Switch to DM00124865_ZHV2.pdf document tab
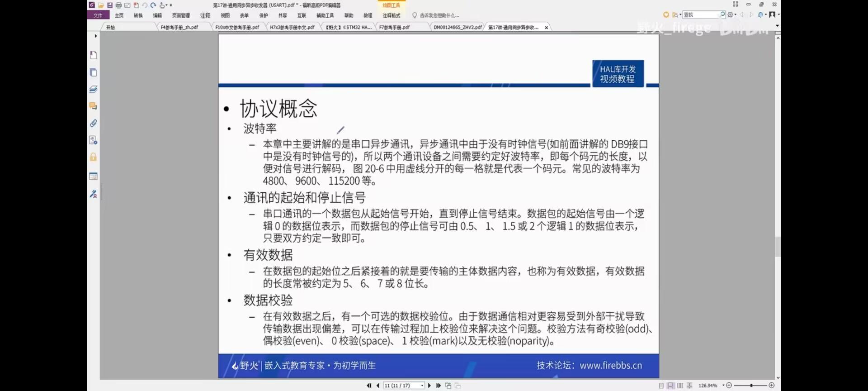 coord(458,27)
